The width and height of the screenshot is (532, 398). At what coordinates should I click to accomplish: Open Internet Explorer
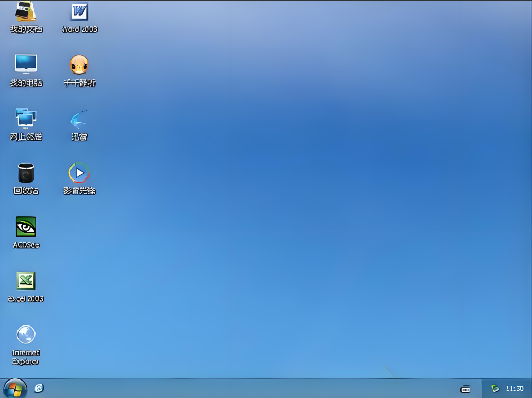(x=26, y=334)
